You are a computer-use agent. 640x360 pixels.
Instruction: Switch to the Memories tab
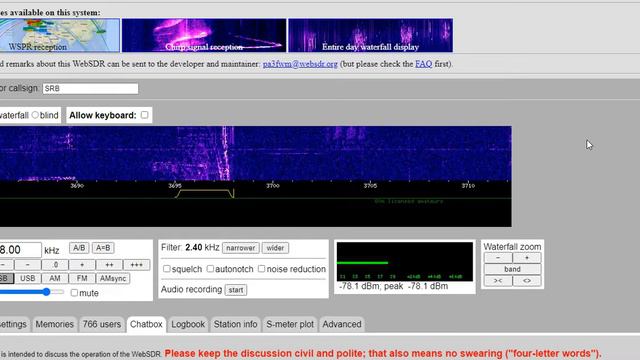tap(54, 324)
